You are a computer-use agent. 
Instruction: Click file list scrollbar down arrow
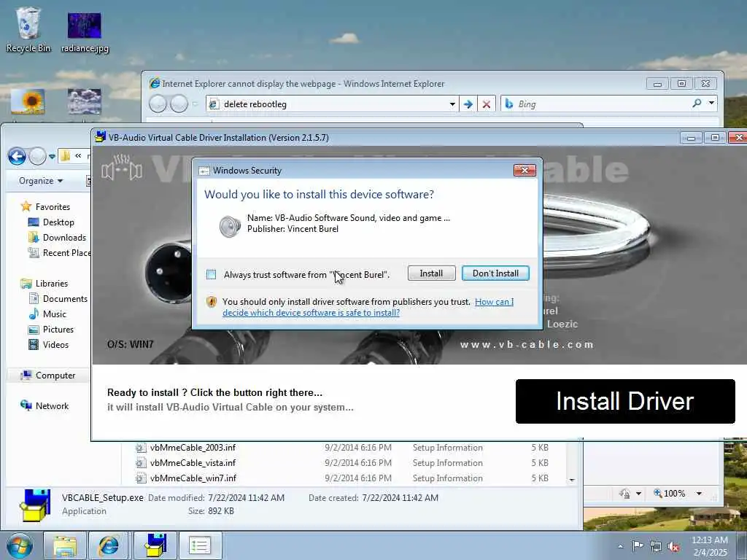coord(572,480)
